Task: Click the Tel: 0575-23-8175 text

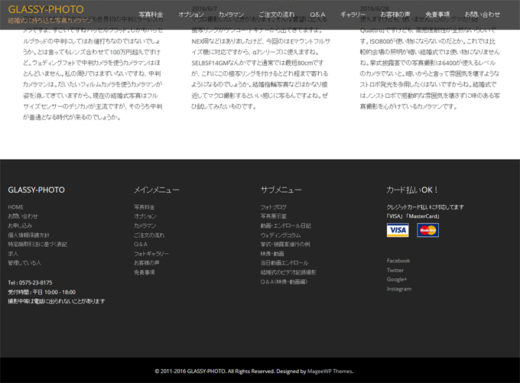Action: pyautogui.click(x=30, y=283)
